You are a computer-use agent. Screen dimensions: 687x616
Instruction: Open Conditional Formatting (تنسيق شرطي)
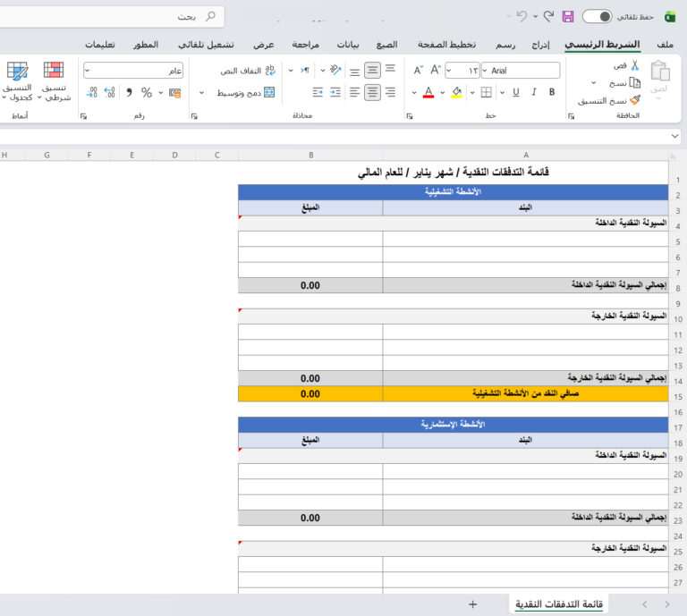click(x=54, y=81)
